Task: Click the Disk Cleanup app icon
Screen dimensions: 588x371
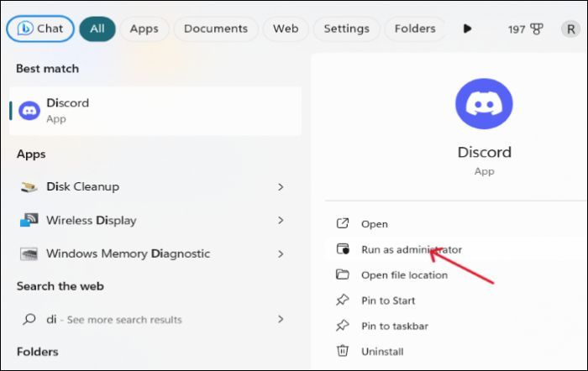Action: (x=29, y=187)
